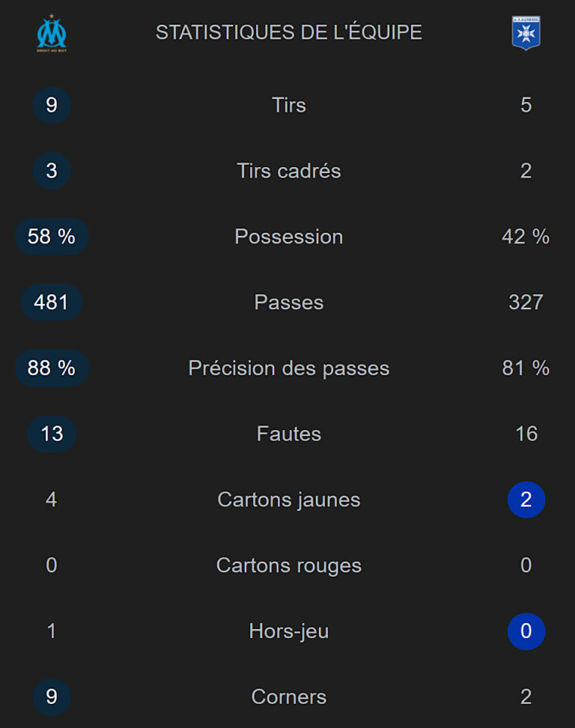Image resolution: width=575 pixels, height=728 pixels.
Task: Click the AJ Auxerre team logo
Action: [526, 33]
